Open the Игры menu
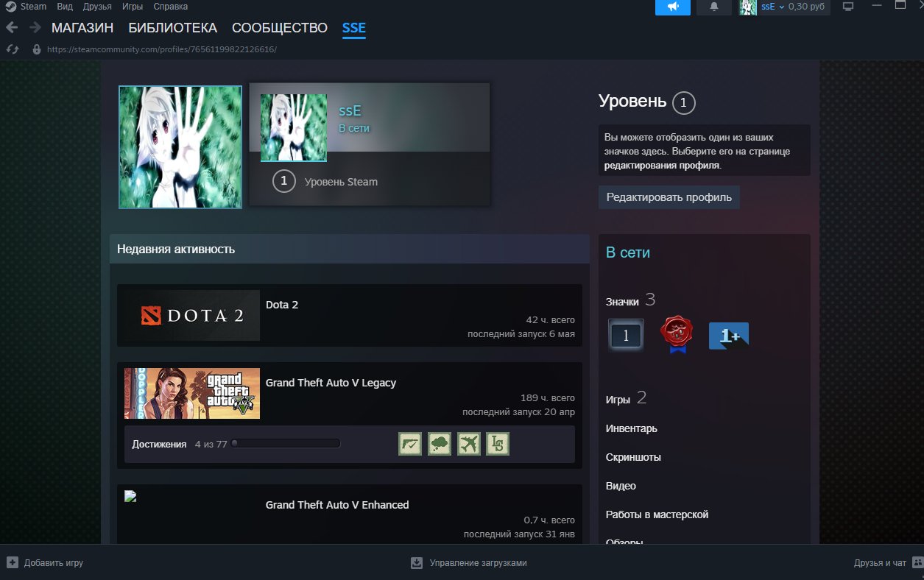This screenshot has height=580, width=924. click(x=133, y=7)
